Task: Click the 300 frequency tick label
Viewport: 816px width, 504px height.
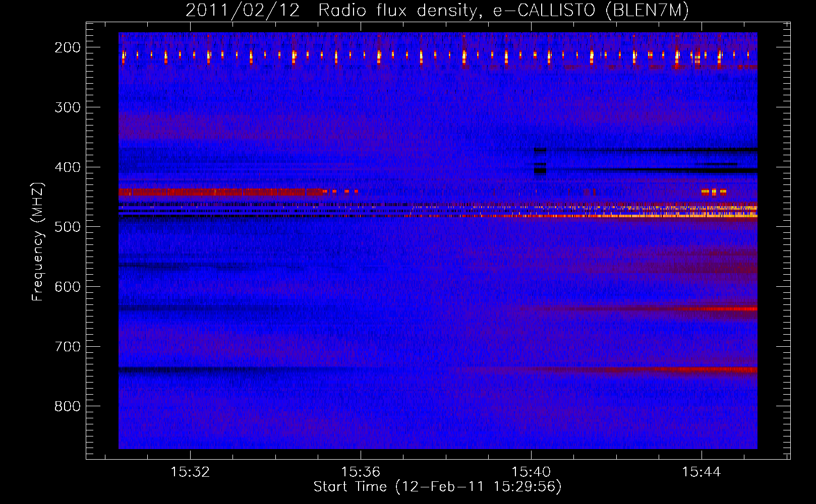Action: [68, 107]
